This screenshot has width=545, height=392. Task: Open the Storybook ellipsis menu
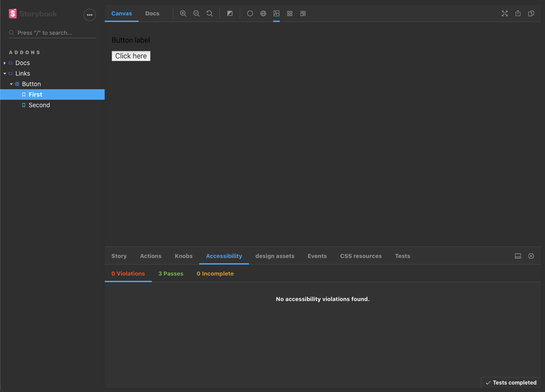90,15
